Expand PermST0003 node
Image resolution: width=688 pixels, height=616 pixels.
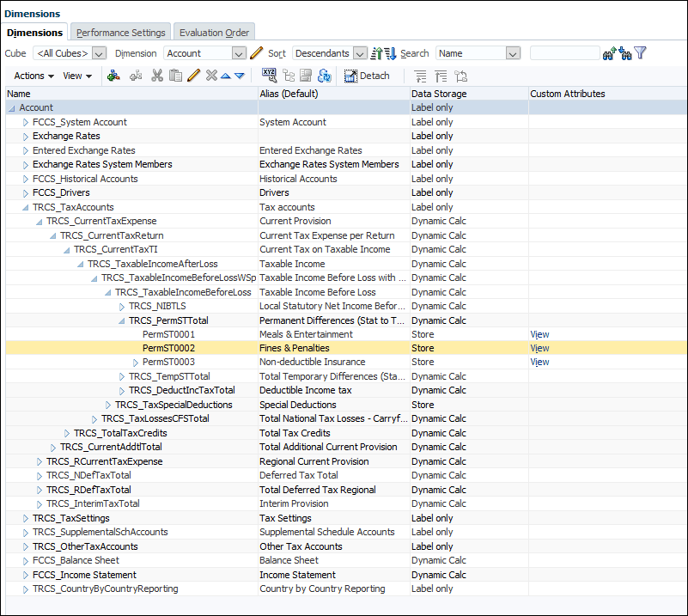coord(136,363)
